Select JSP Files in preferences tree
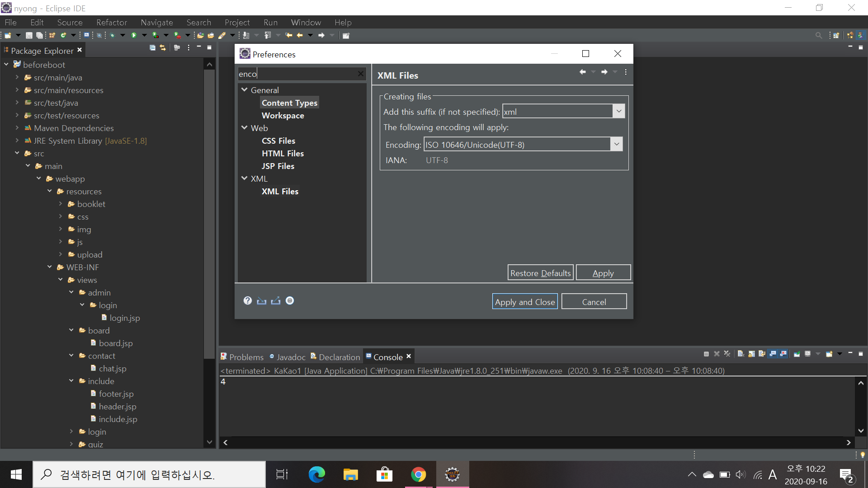The width and height of the screenshot is (868, 488). pyautogui.click(x=278, y=166)
